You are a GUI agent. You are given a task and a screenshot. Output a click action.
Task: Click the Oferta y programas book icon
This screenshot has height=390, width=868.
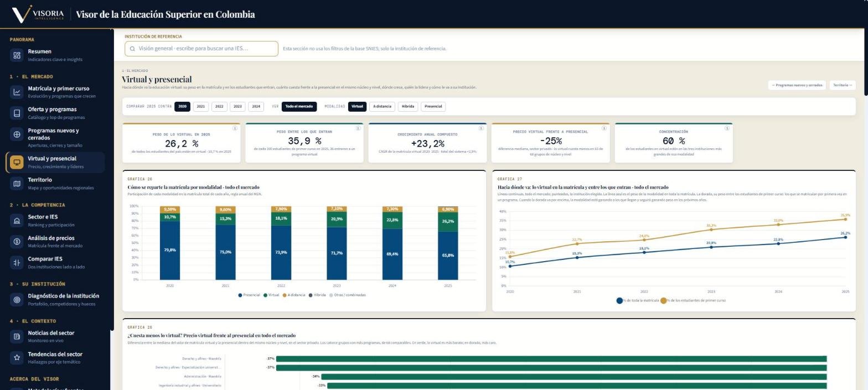(x=17, y=113)
